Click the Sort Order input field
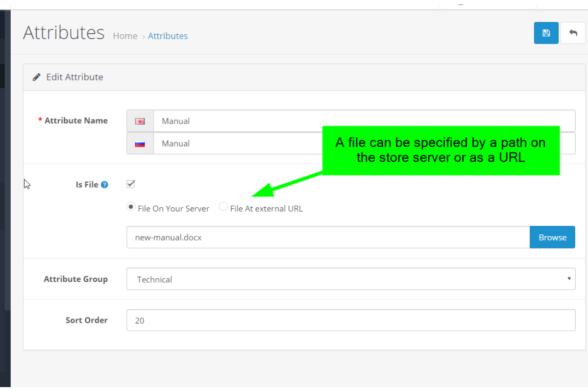588x392 pixels. [x=350, y=320]
